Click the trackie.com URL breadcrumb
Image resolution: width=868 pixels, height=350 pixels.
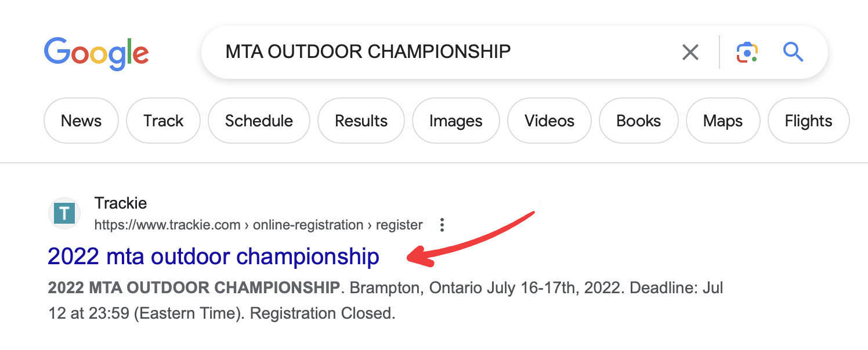[258, 225]
